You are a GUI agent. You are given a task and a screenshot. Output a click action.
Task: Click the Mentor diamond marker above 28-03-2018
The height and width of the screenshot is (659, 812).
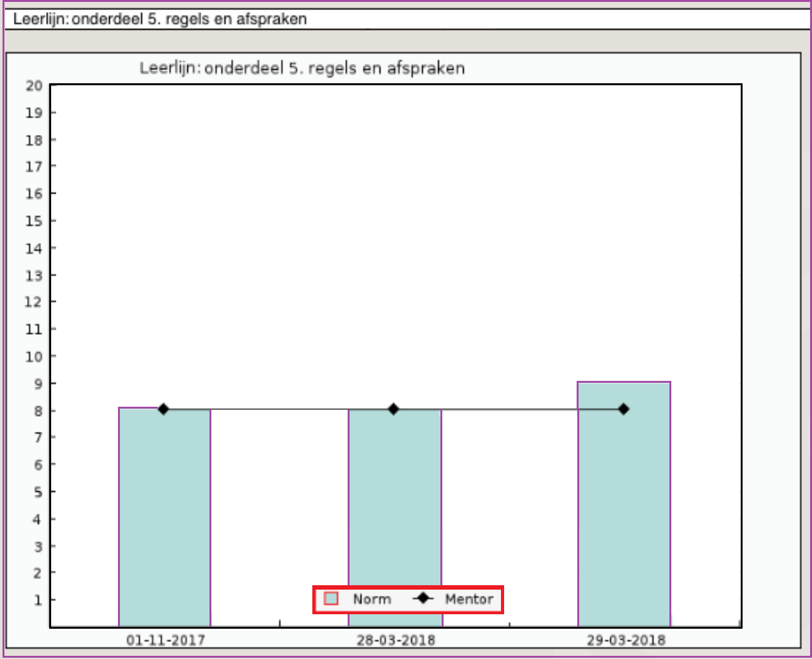tap(394, 409)
